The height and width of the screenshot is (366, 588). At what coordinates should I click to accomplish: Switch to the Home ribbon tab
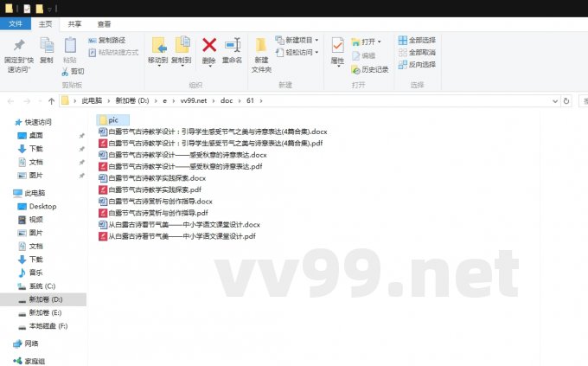coord(45,24)
